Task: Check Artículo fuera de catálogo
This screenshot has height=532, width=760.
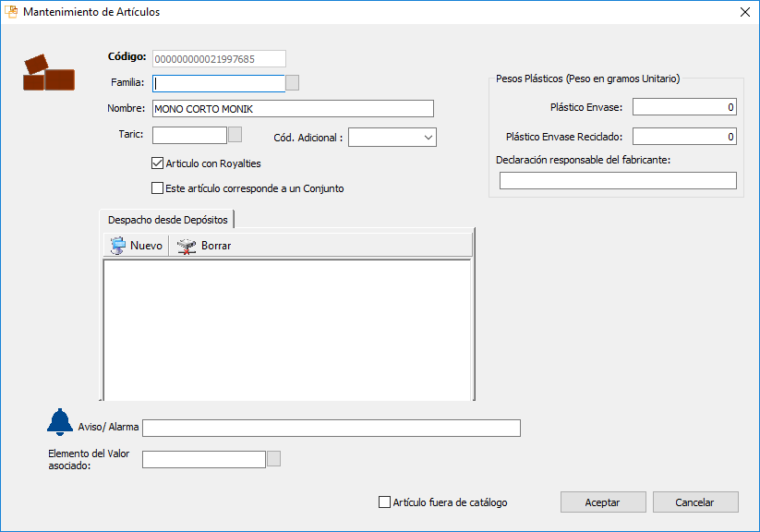Action: 385,502
